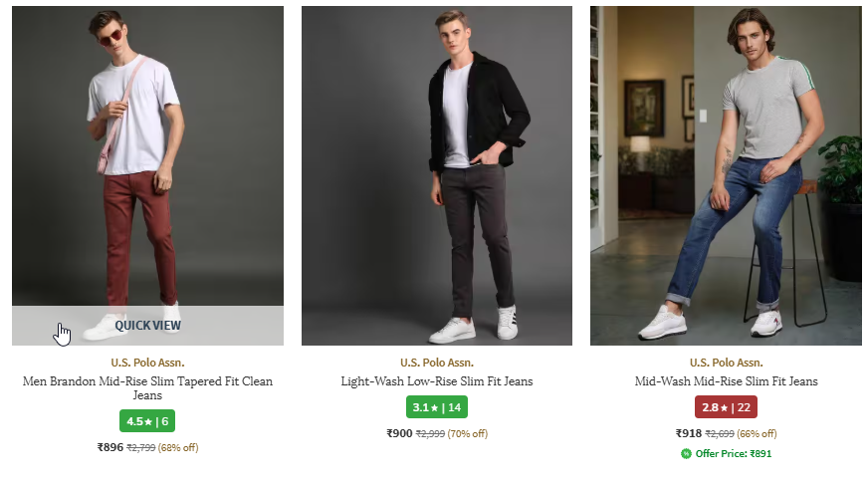868x491 pixels.
Task: Click U.S. Polo Assn. brand under Men Brandon jeans
Action: 147,363
